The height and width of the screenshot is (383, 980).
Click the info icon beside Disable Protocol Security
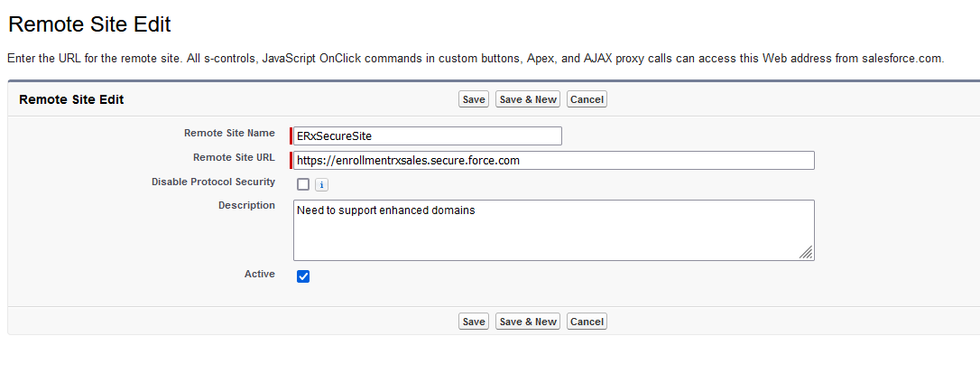(x=321, y=185)
